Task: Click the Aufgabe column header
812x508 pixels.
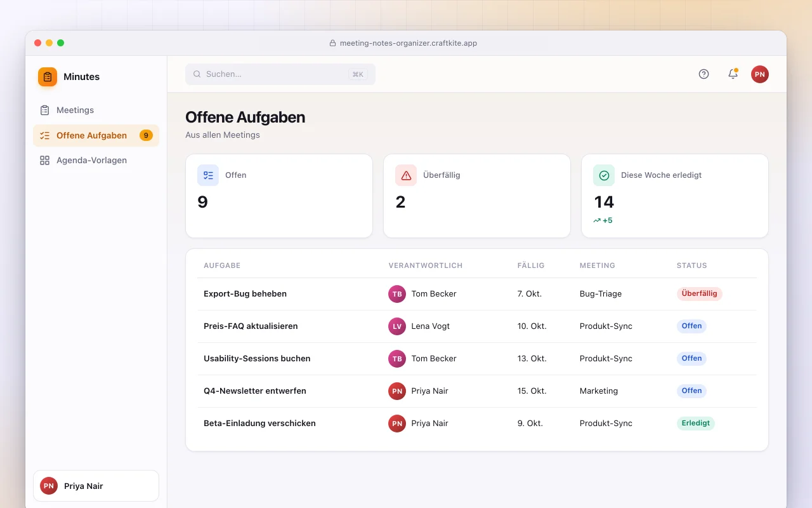Action: (x=222, y=265)
